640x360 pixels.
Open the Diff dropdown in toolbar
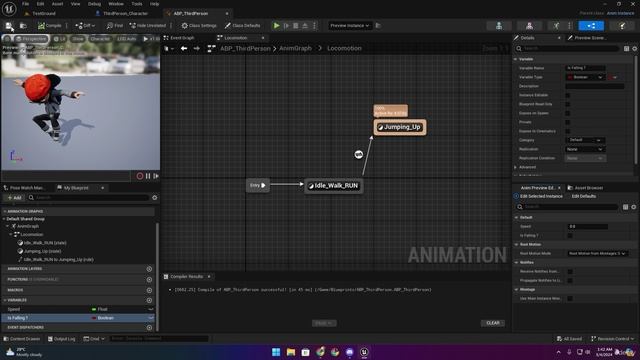(85, 26)
